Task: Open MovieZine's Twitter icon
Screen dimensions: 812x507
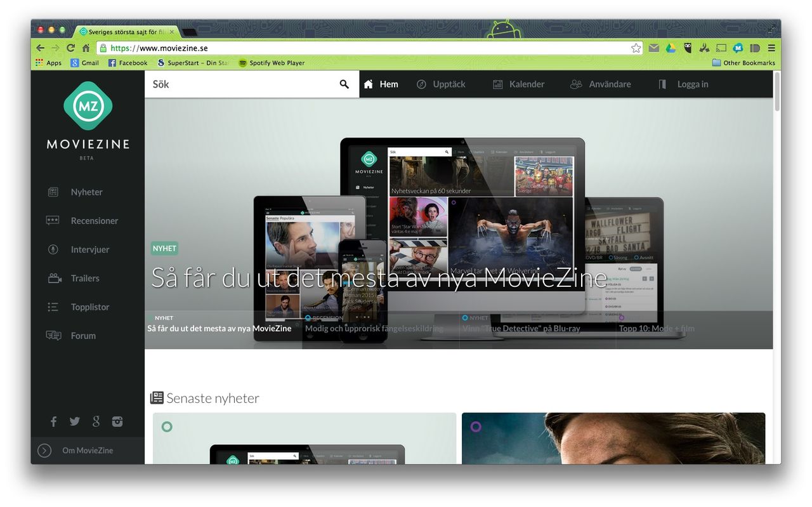Action: (x=75, y=421)
